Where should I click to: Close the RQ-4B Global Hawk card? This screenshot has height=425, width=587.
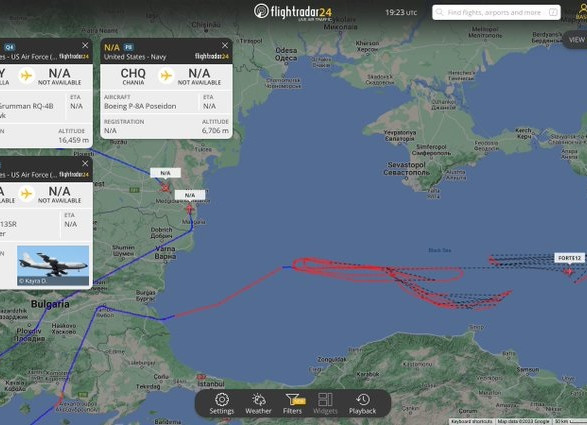(85, 45)
